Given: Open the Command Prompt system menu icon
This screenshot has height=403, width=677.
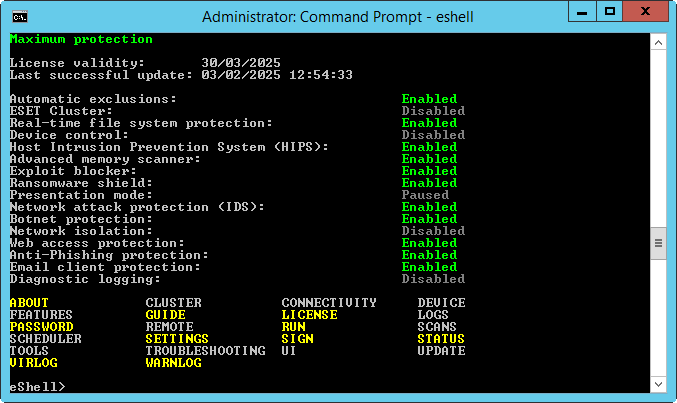Looking at the screenshot, I should [19, 16].
